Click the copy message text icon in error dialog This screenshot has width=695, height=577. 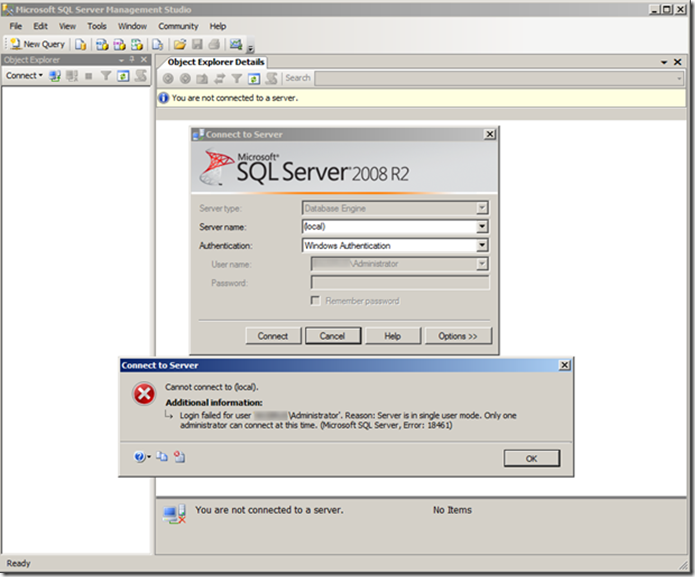pos(162,456)
